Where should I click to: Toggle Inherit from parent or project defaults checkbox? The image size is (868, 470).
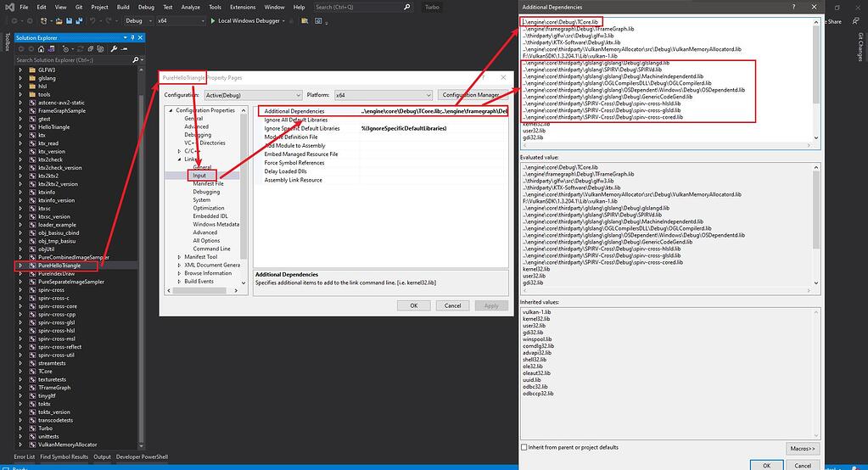(524, 447)
